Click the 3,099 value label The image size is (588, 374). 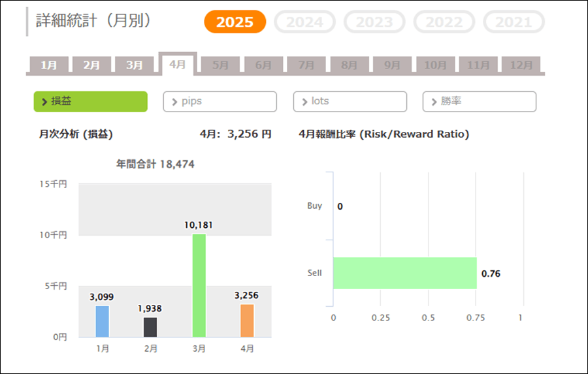tap(102, 297)
